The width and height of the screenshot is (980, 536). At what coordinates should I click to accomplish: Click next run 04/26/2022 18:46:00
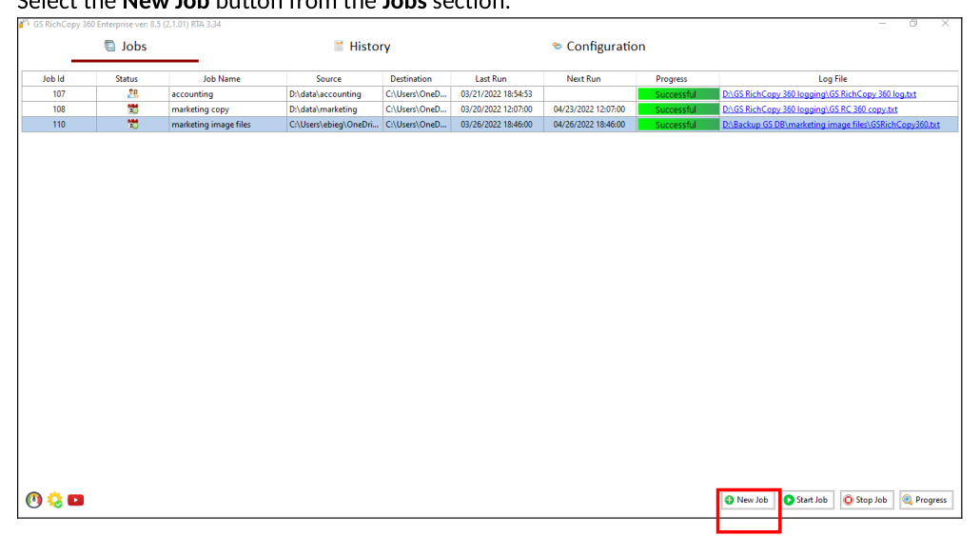tap(589, 125)
